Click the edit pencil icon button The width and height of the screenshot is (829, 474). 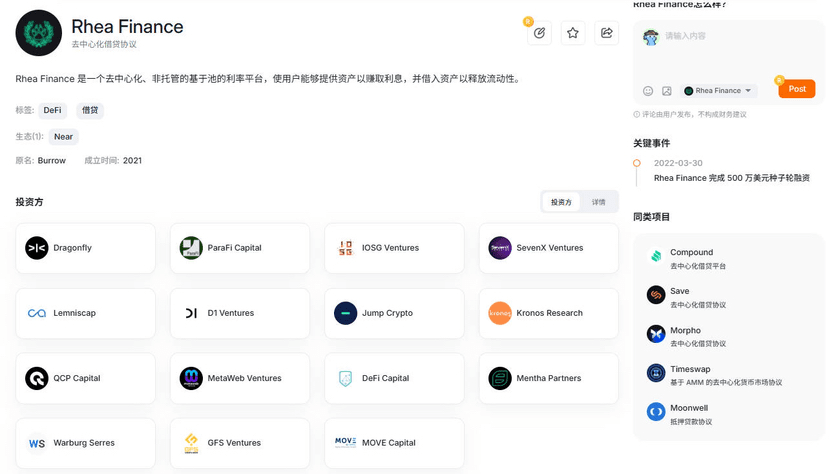[539, 33]
